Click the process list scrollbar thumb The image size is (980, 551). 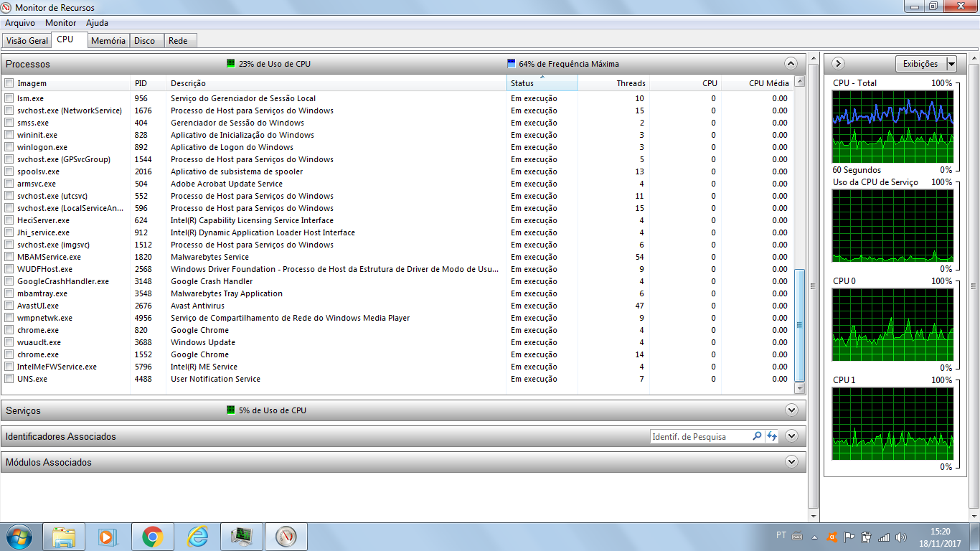[x=800, y=325]
